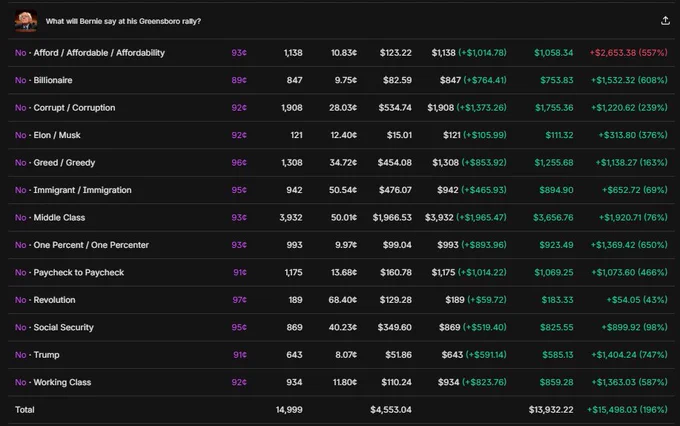Open the Social Security position
The width and height of the screenshot is (680, 426).
[x=341, y=328]
